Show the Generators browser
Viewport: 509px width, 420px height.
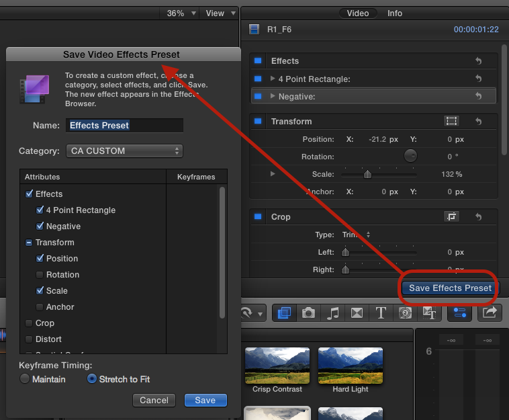point(405,312)
